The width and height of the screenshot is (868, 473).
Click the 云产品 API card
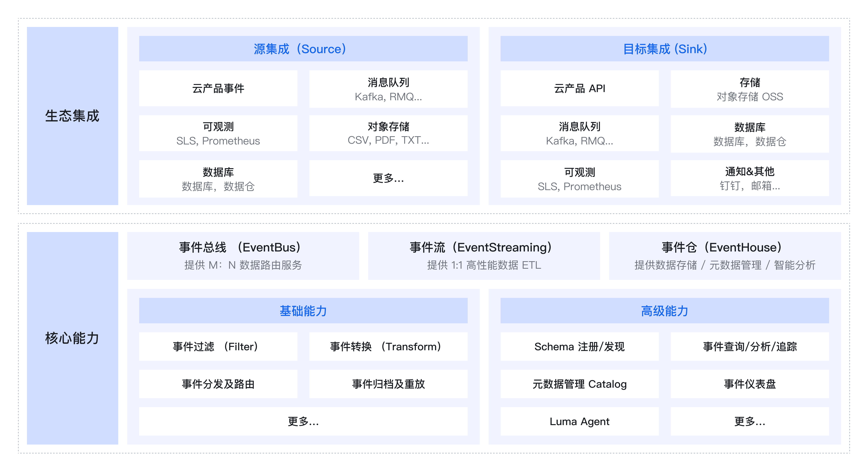[579, 88]
